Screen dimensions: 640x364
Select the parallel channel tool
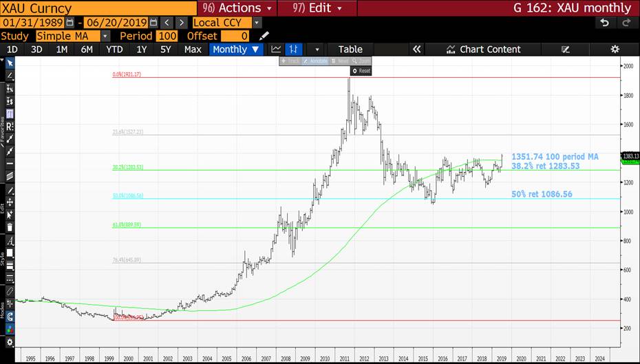(x=10, y=176)
